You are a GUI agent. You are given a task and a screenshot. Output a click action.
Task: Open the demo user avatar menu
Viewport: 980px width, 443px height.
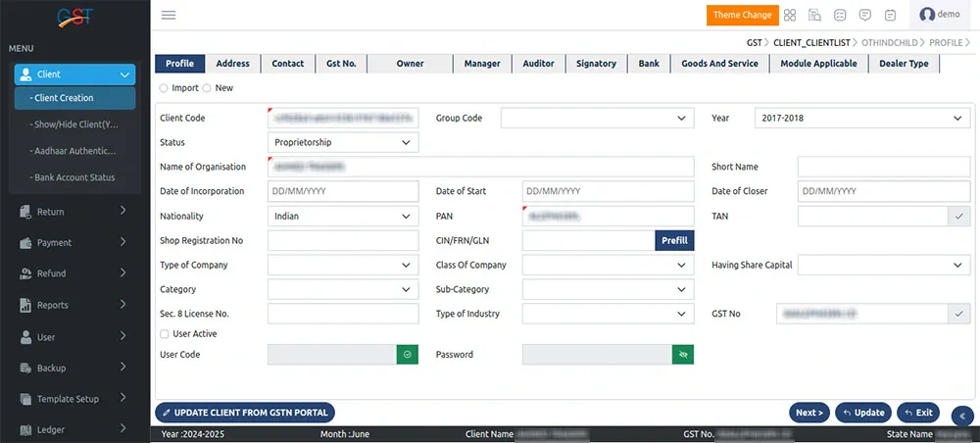pyautogui.click(x=940, y=15)
